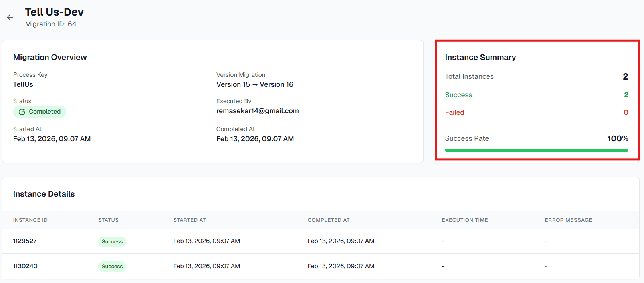Click the green Success label in summary

(x=459, y=95)
